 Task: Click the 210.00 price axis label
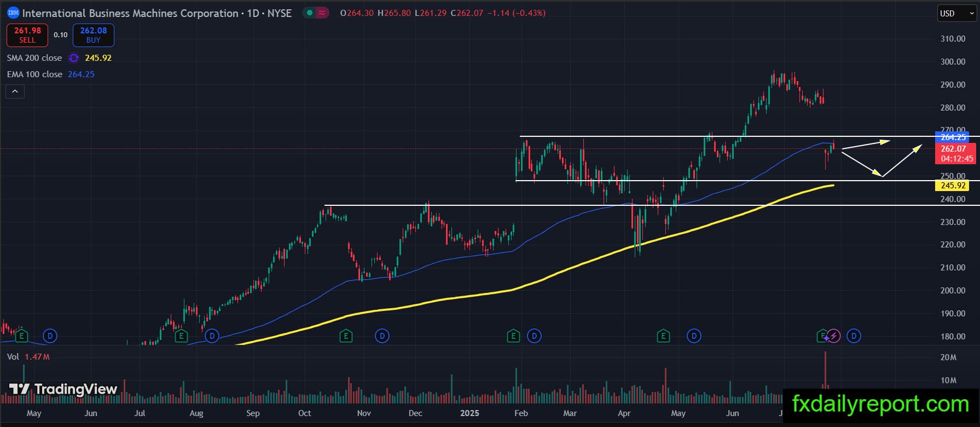(953, 268)
